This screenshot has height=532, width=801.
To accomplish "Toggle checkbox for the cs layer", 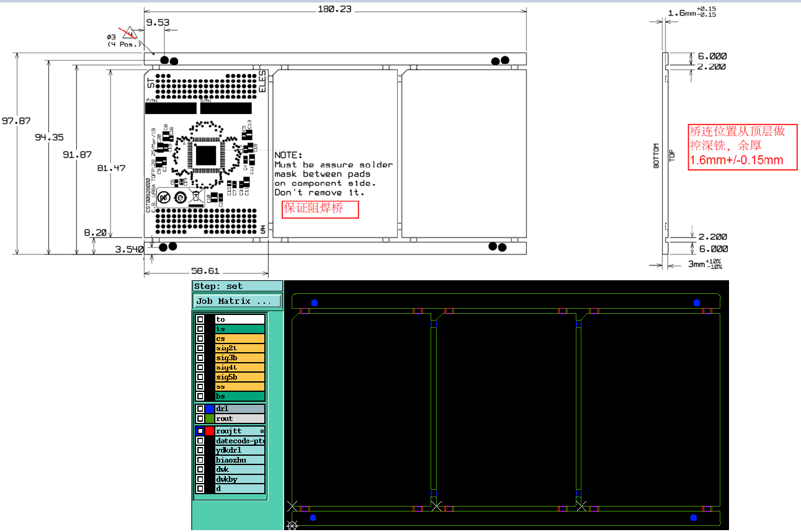I will (200, 339).
